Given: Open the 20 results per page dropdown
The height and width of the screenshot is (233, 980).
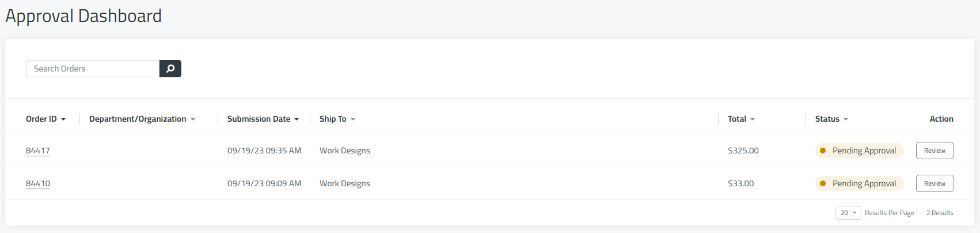Looking at the screenshot, I should 848,213.
